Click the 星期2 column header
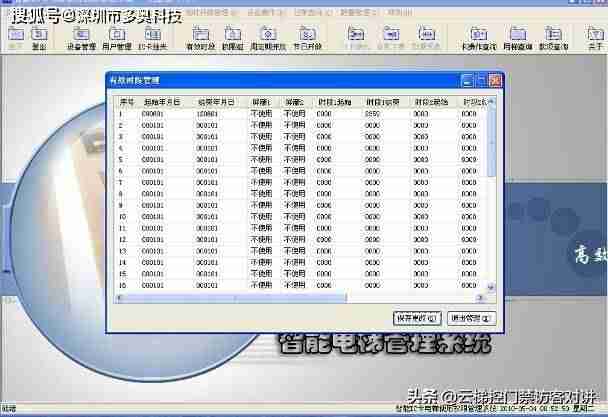 [294, 102]
